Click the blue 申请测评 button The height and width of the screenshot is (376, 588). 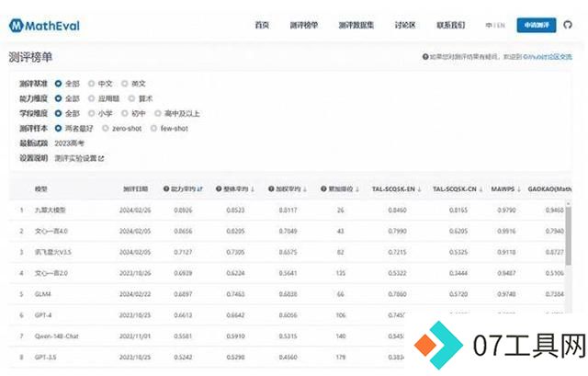[x=537, y=25]
